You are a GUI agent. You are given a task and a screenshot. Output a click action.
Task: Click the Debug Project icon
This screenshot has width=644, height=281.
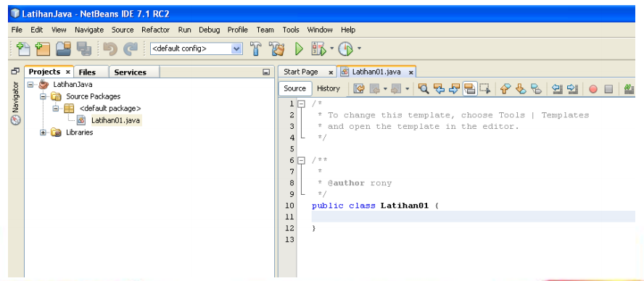[x=318, y=49]
